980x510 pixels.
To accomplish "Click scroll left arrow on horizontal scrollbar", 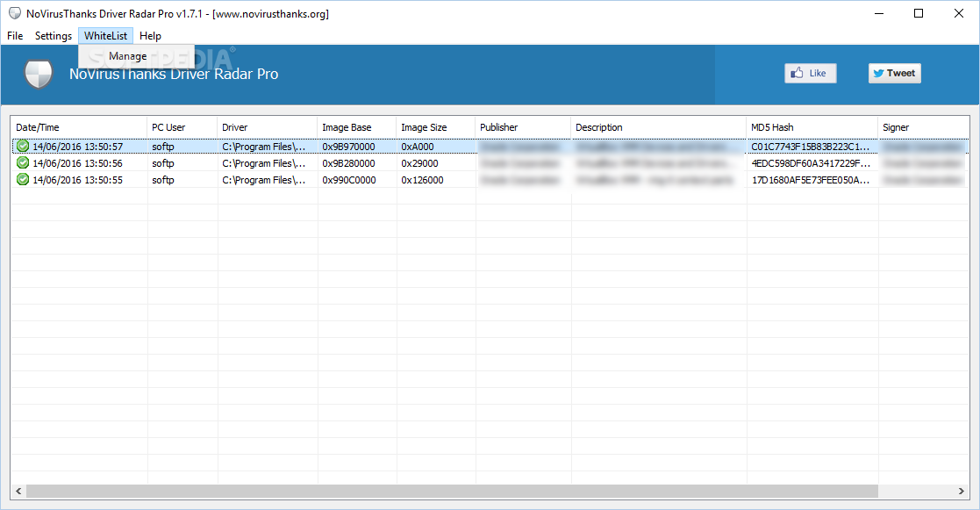I will click(x=18, y=492).
